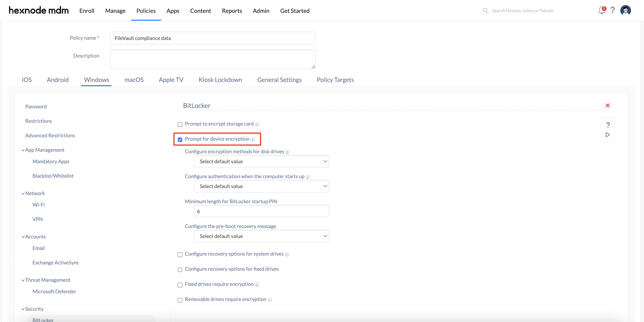Open Advanced Restrictions in sidebar
This screenshot has width=644, height=322.
tap(50, 135)
